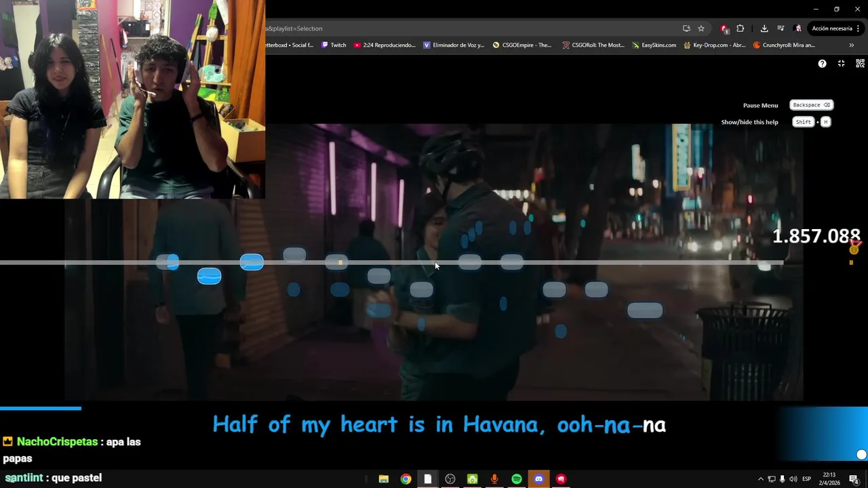Open the Twitch bookmark
The image size is (868, 488).
pos(334,45)
